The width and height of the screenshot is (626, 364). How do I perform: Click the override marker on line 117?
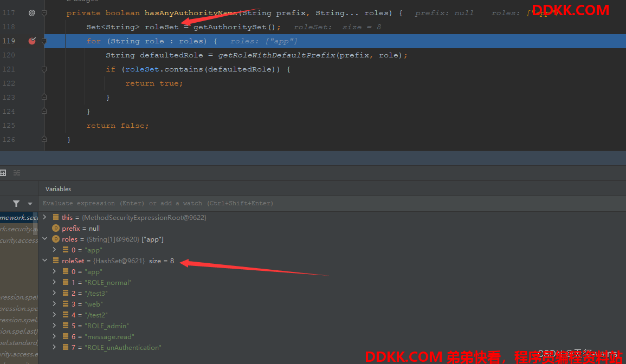[x=32, y=13]
